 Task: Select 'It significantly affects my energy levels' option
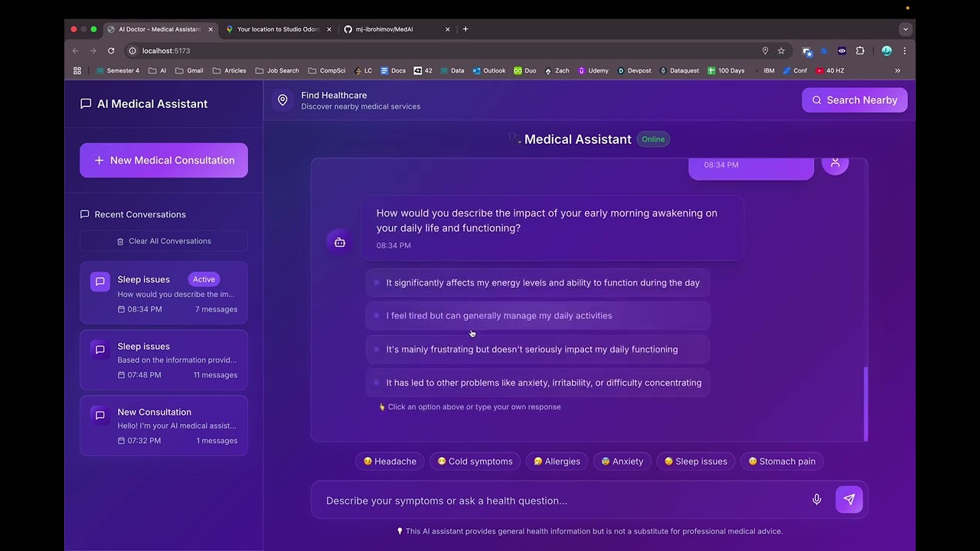[537, 282]
